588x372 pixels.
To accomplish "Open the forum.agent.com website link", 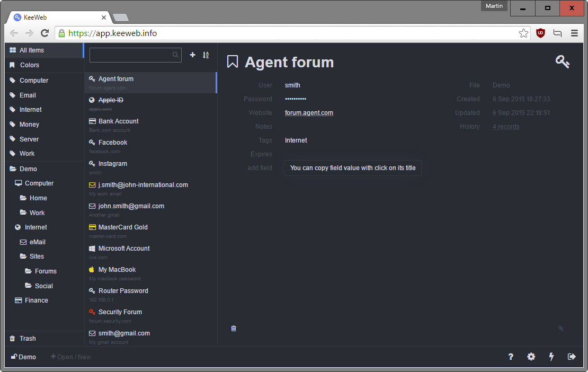I will pyautogui.click(x=309, y=113).
